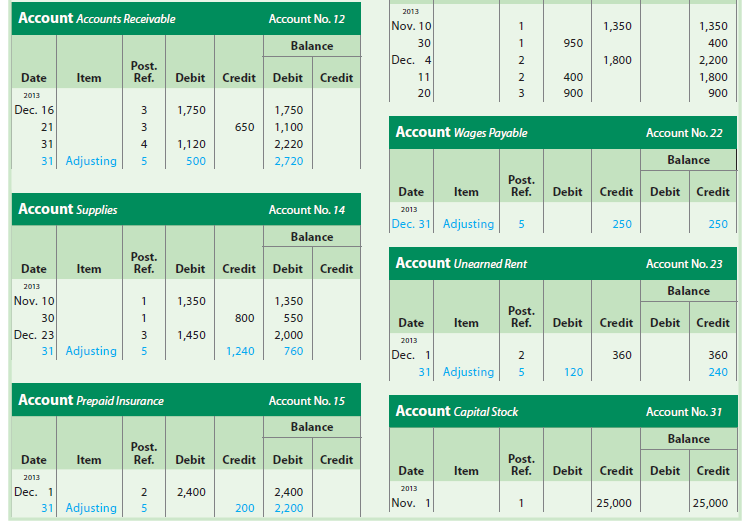Select the Adjusting entry in Accounts Receivable
This screenshot has width=745, height=522.
[x=91, y=161]
